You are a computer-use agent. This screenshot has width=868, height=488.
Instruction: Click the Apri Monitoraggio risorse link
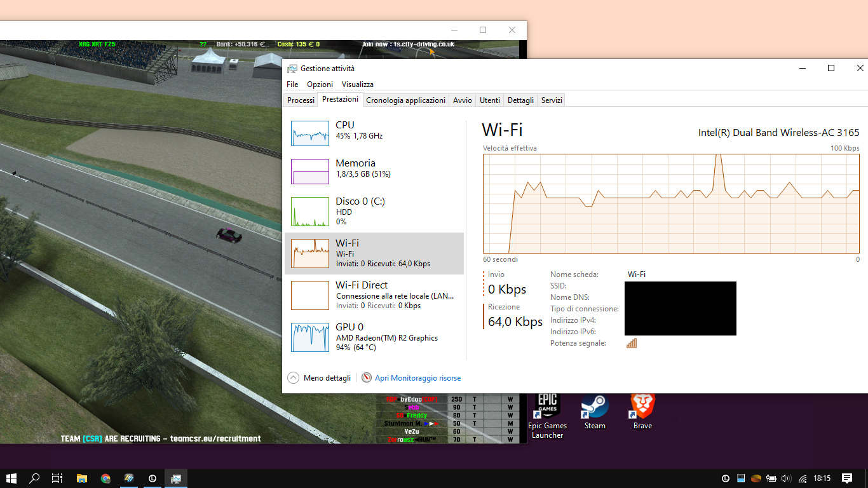[418, 378]
